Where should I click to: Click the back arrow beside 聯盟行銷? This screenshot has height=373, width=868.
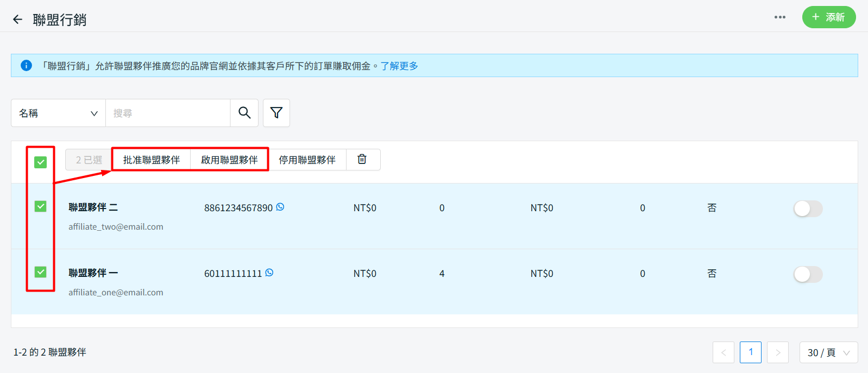[x=18, y=20]
